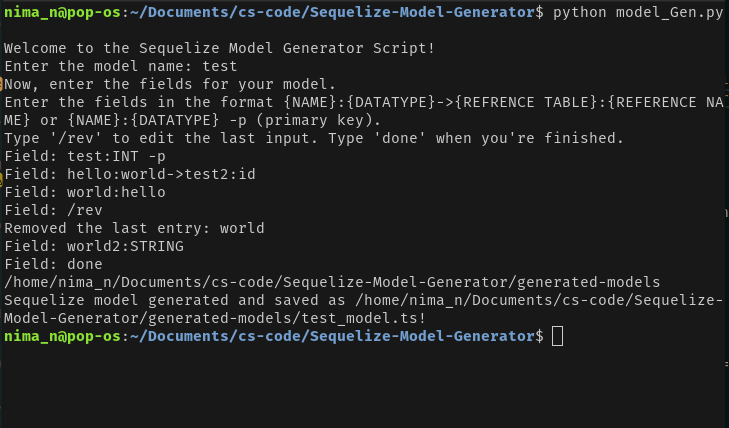Viewport: 729px width, 428px height.
Task: Click the "Type '/rev' to edit" instruction line
Action: (x=314, y=138)
